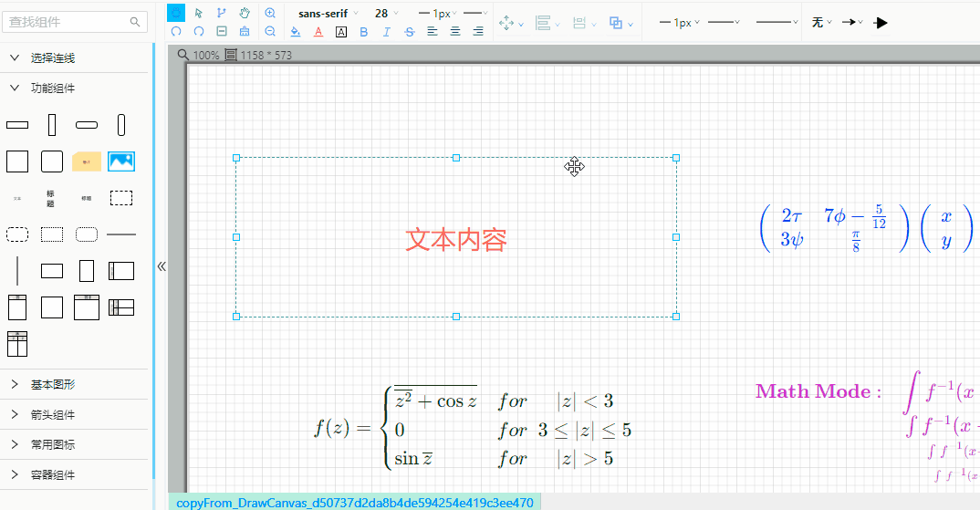
Task: Collapse the 选择连线 section
Action: (x=75, y=58)
